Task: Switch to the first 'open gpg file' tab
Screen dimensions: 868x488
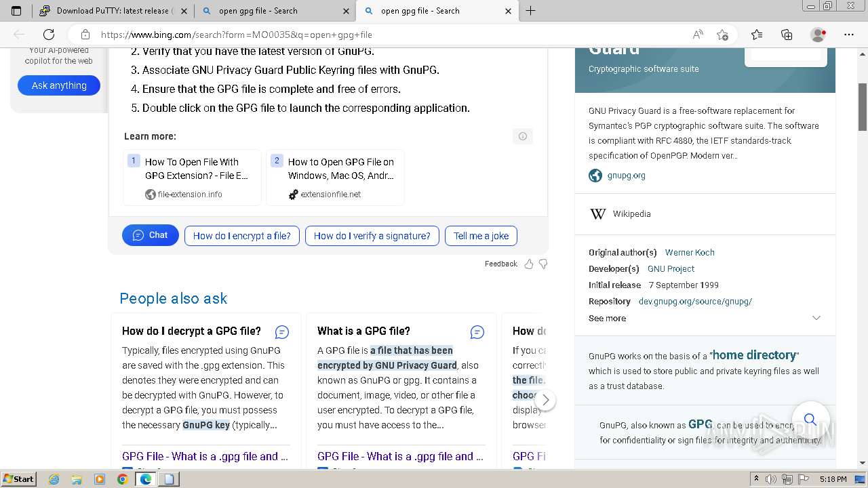Action: pyautogui.click(x=275, y=11)
